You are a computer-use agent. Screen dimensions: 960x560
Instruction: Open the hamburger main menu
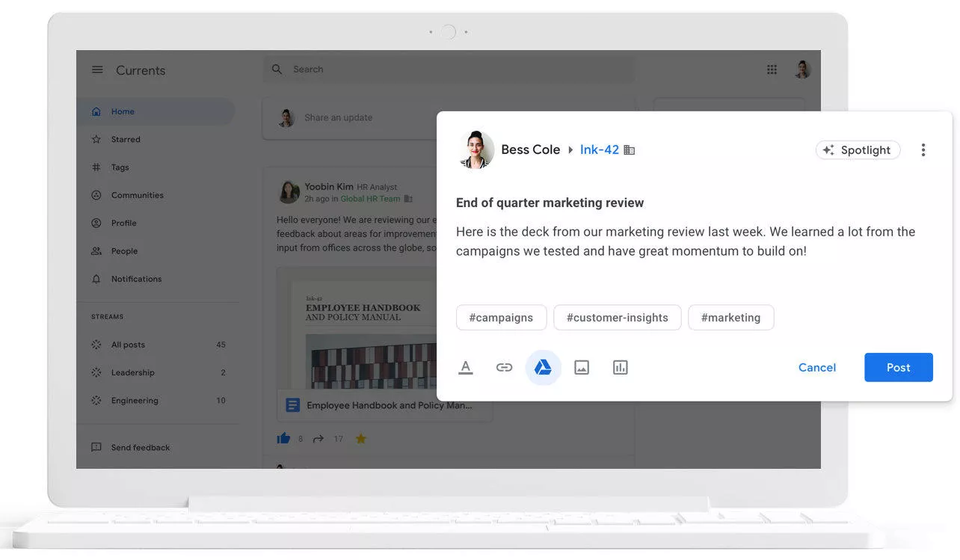[97, 70]
